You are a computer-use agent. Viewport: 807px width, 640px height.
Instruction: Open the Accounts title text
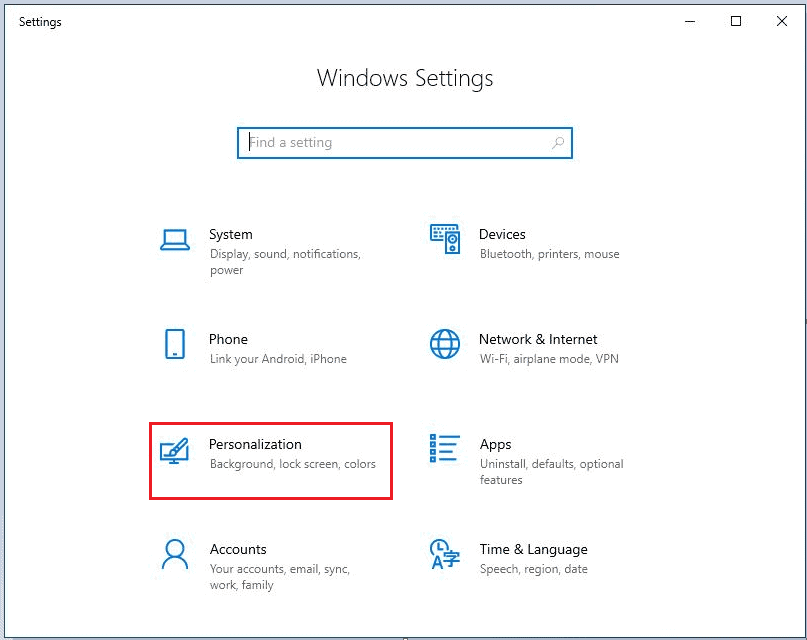point(238,549)
